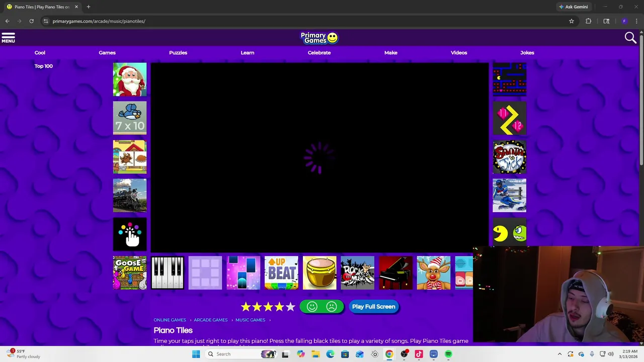The height and width of the screenshot is (362, 644).
Task: Open the Windows Start menu
Action: [x=196, y=354]
